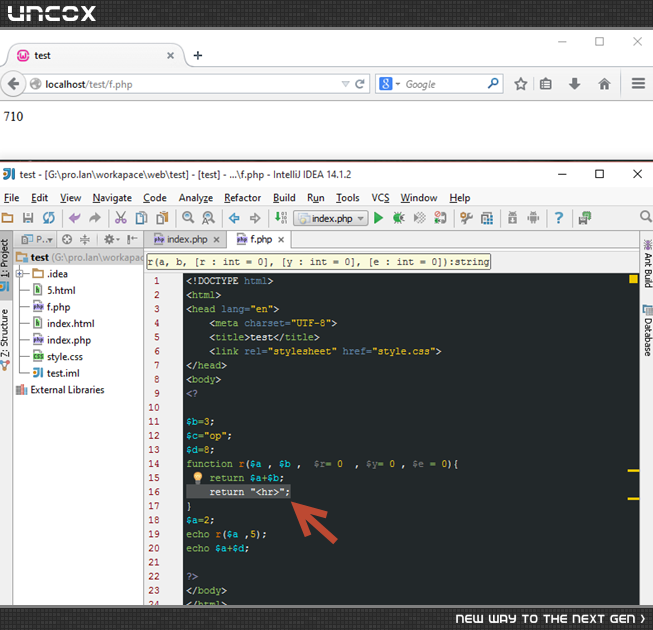Open the project view selector dropdown
The height and width of the screenshot is (630, 653).
(x=37, y=239)
